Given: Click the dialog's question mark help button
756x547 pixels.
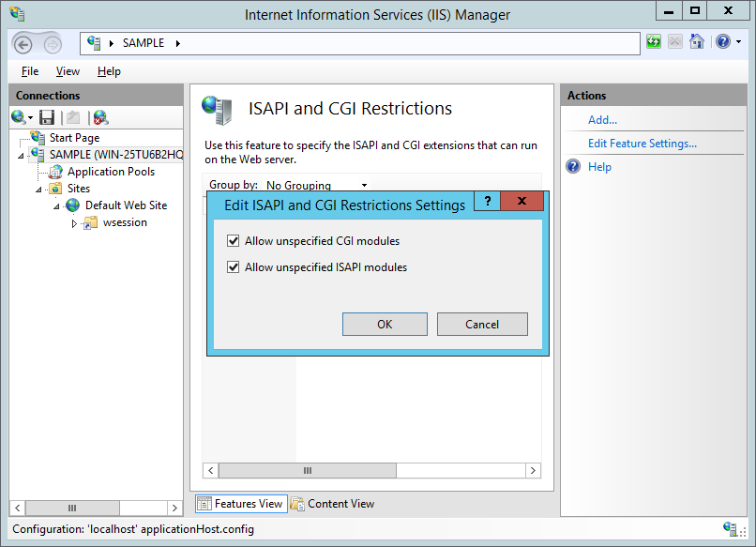Looking at the screenshot, I should (488, 201).
